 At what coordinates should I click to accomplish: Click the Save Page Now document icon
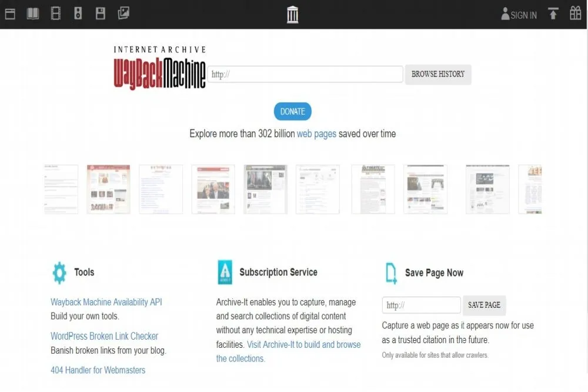pyautogui.click(x=391, y=273)
